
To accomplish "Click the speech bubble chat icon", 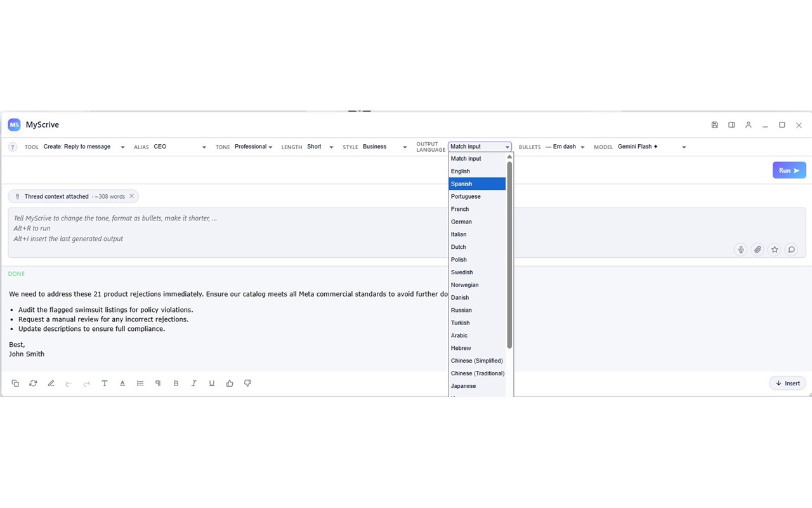I will [792, 250].
